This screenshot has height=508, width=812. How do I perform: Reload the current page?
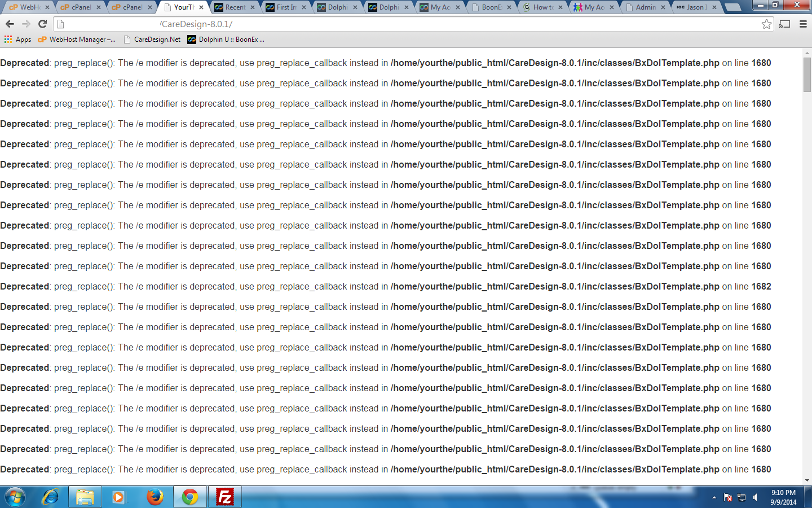click(42, 24)
